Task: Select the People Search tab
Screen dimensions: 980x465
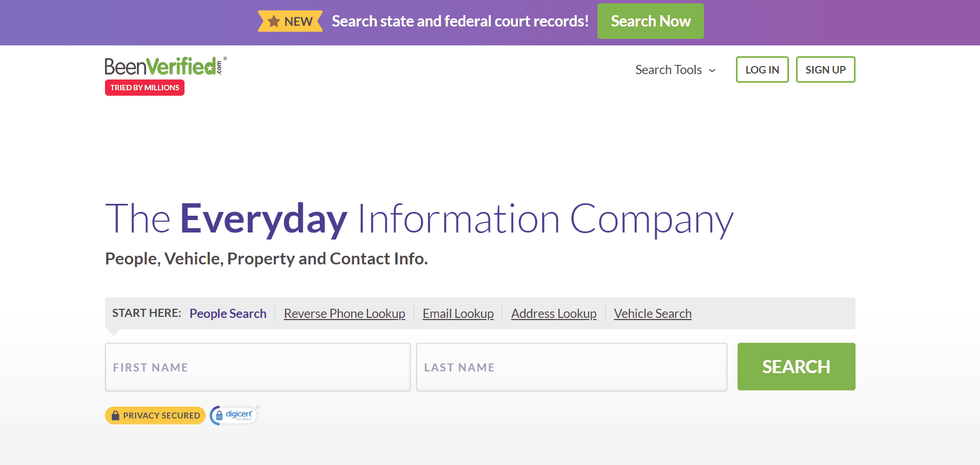Action: click(x=228, y=314)
